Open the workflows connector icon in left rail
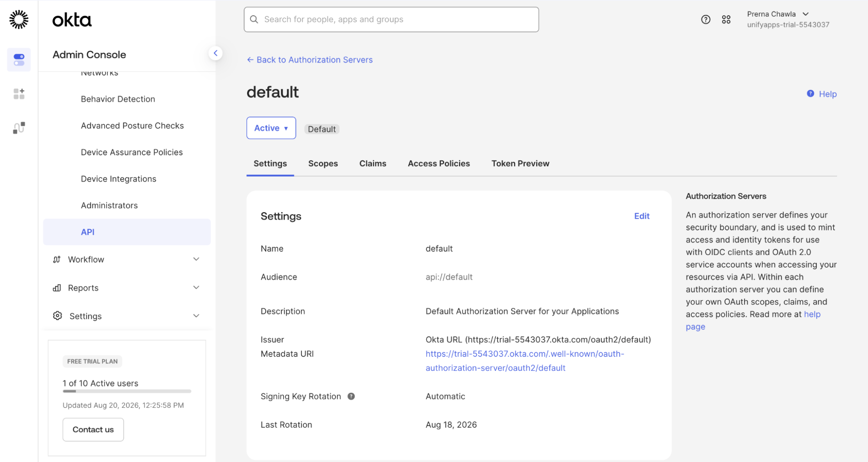This screenshot has width=868, height=462. tap(19, 128)
